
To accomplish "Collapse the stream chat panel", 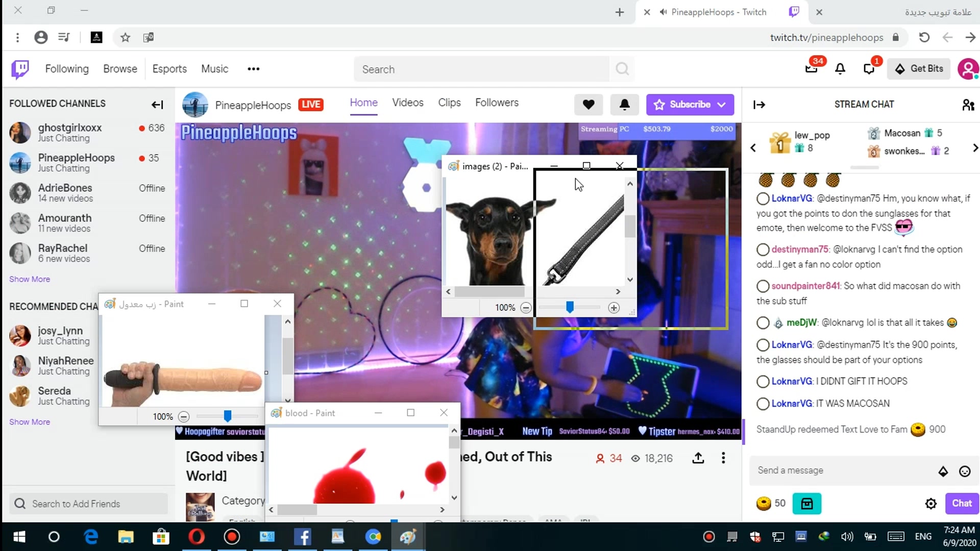I will click(759, 105).
